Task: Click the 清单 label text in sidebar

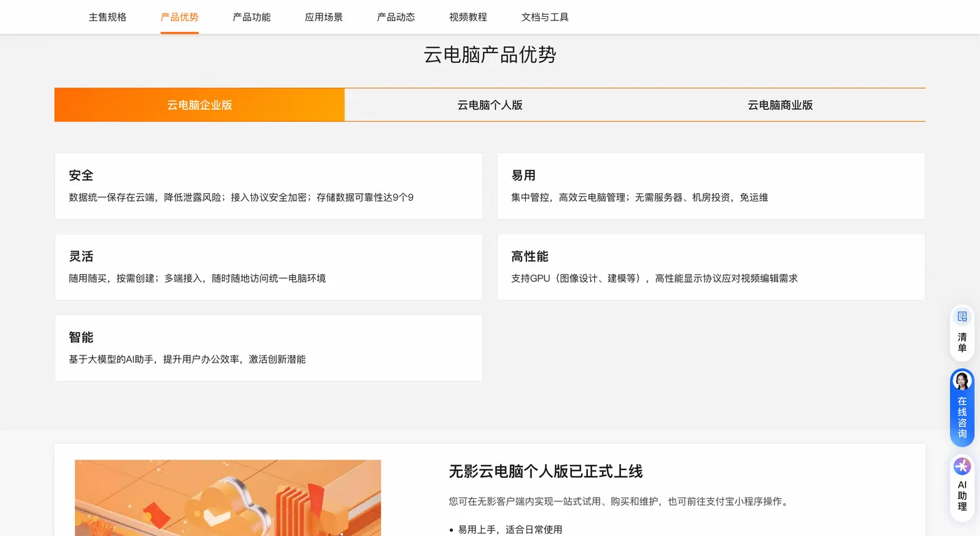Action: [962, 343]
